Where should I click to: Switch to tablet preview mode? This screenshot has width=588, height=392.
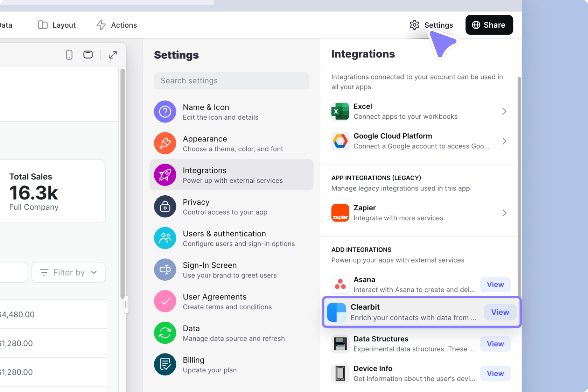point(88,55)
